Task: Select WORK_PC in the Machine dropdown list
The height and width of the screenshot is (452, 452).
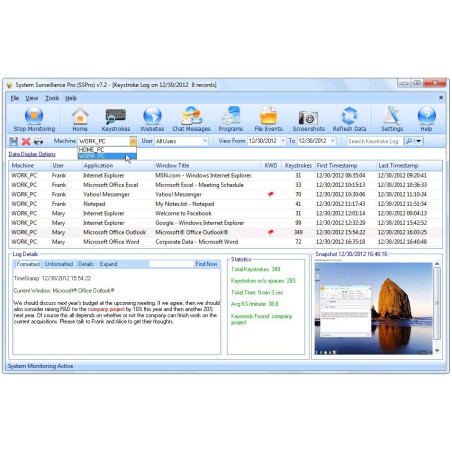Action: (x=107, y=156)
